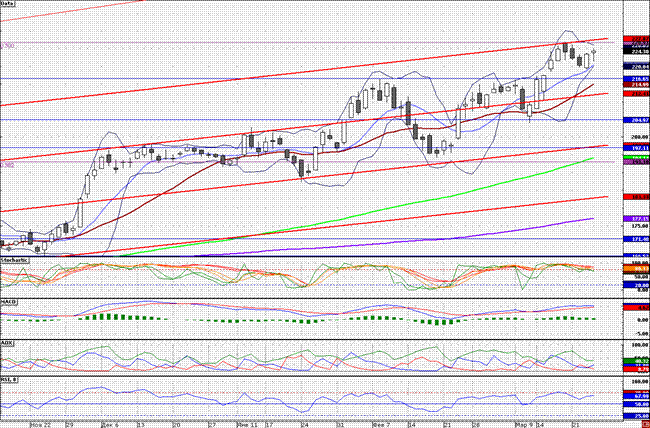
Task: Click the Мар 9 date axis label
Action: (523, 423)
